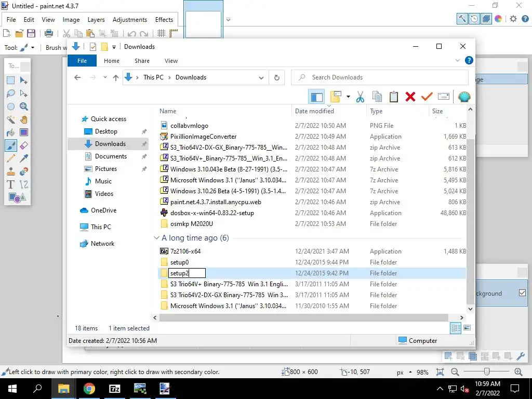Select the Zoom magnifier tool in paint.net tools
The image size is (532, 399).
tap(24, 107)
